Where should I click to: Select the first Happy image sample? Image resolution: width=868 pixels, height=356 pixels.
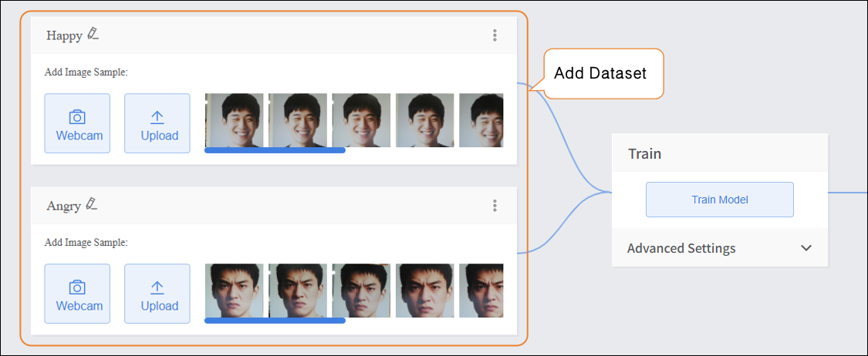click(x=235, y=119)
